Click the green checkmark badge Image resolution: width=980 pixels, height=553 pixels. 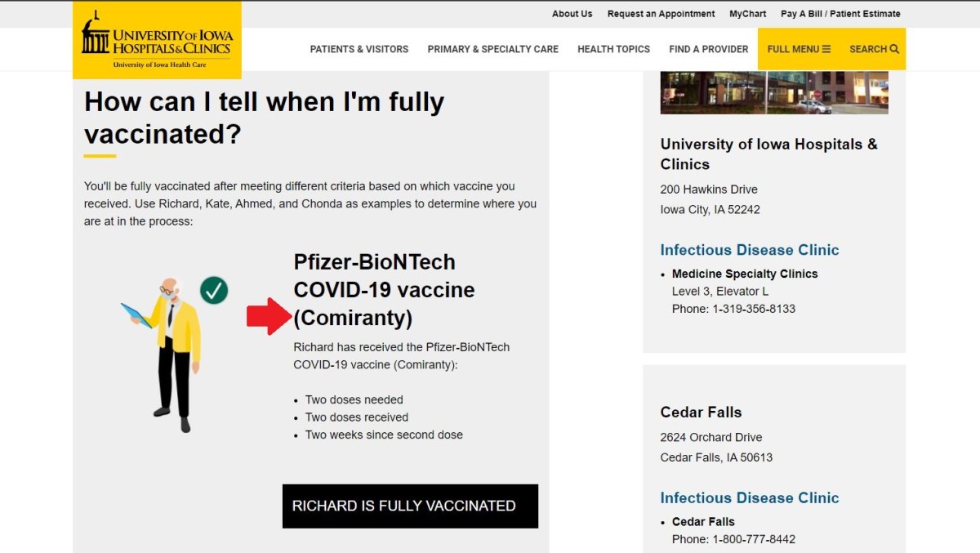click(x=214, y=289)
